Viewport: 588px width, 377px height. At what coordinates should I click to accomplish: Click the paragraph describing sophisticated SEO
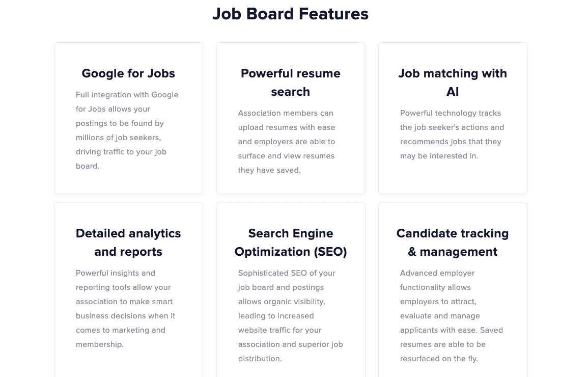[x=290, y=316]
